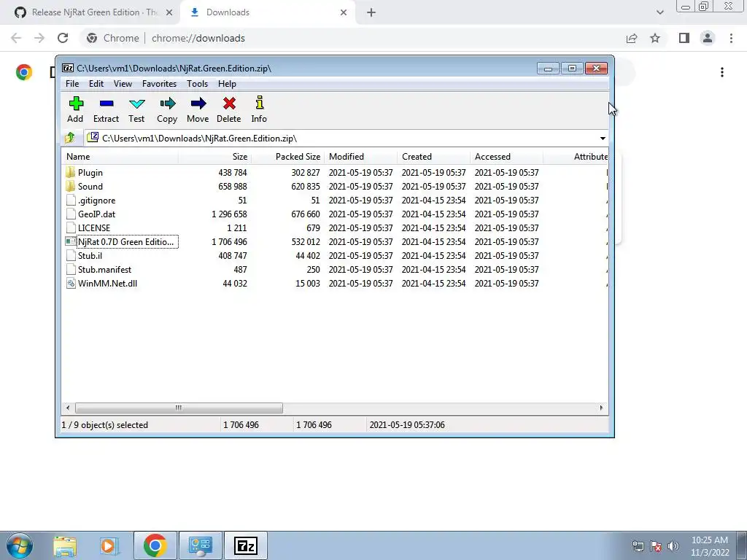Click the Action Center flag icon

pyautogui.click(x=656, y=546)
